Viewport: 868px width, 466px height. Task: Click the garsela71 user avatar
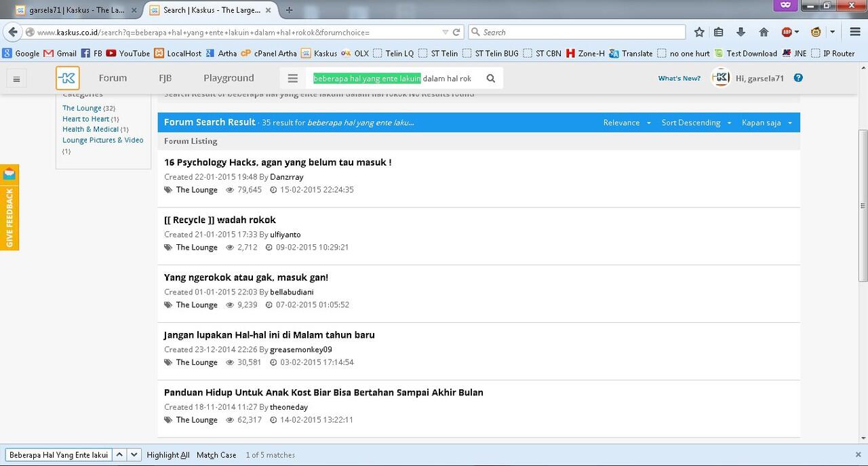(x=720, y=78)
